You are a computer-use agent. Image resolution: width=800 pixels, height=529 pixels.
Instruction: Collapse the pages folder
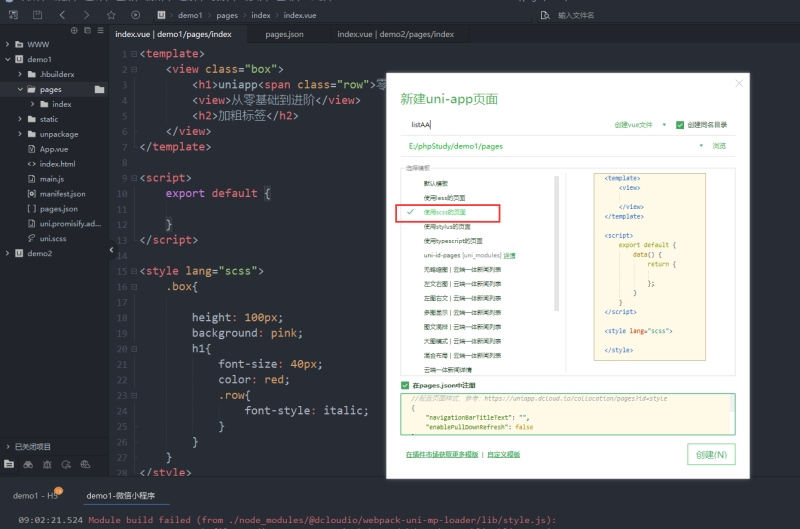[20, 89]
